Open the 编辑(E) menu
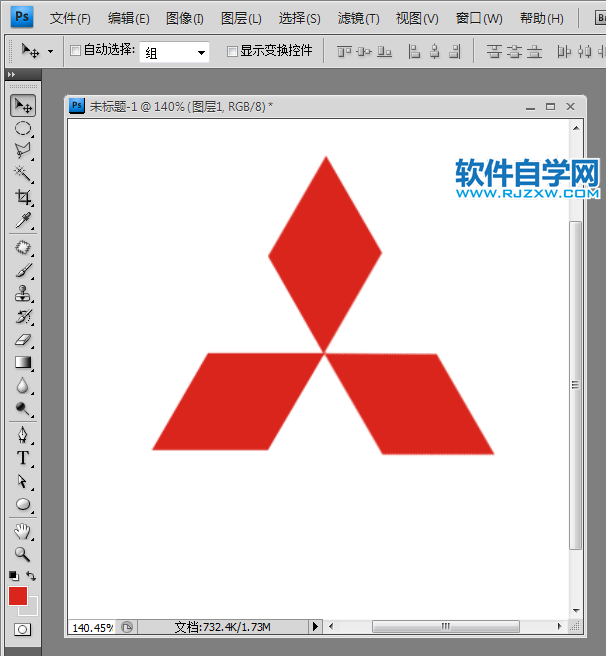This screenshot has width=606, height=656. click(128, 18)
